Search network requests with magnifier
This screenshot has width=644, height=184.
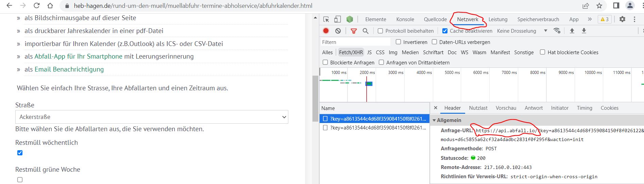[366, 31]
